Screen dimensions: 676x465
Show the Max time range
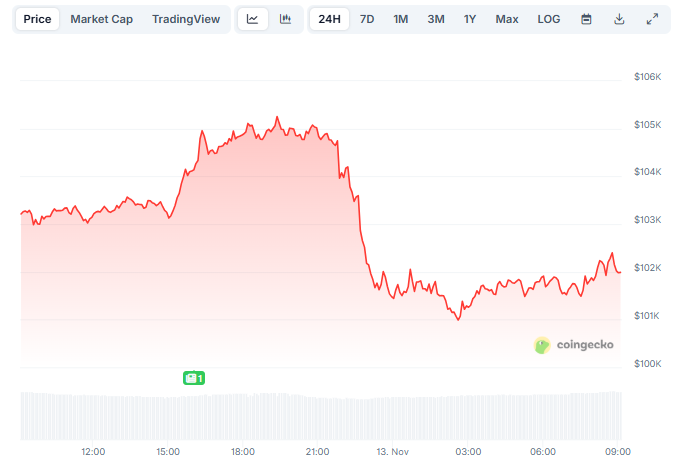tap(507, 19)
